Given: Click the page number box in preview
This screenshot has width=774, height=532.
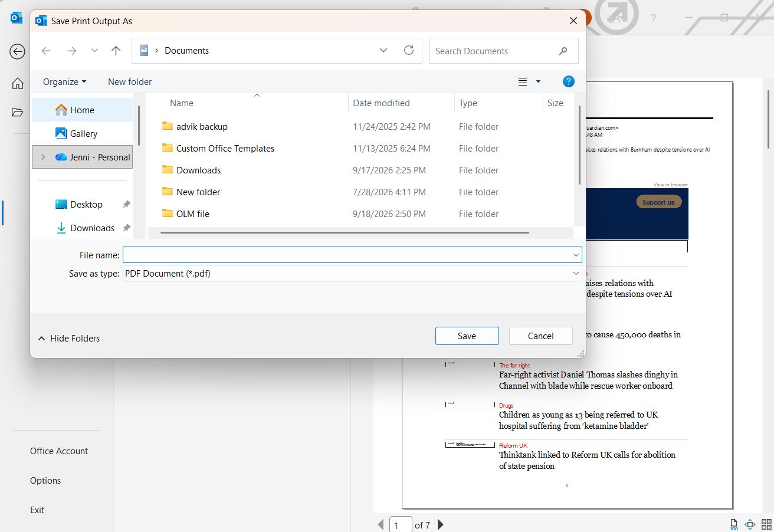Looking at the screenshot, I should click(x=401, y=524).
